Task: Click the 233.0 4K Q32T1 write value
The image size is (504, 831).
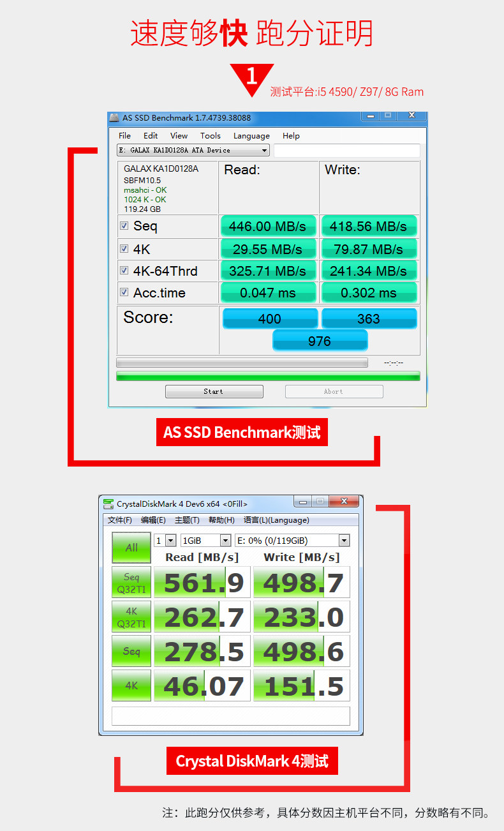Action: point(302,617)
